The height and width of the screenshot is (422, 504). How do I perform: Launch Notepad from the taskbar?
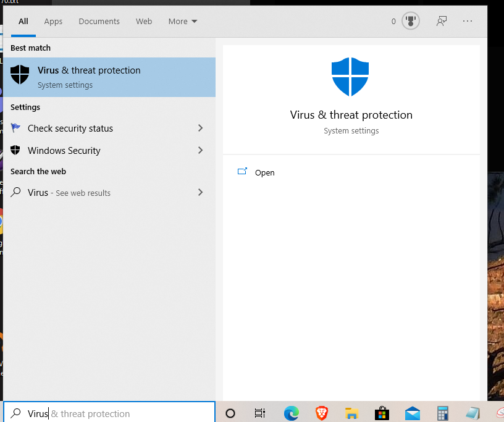coord(472,413)
